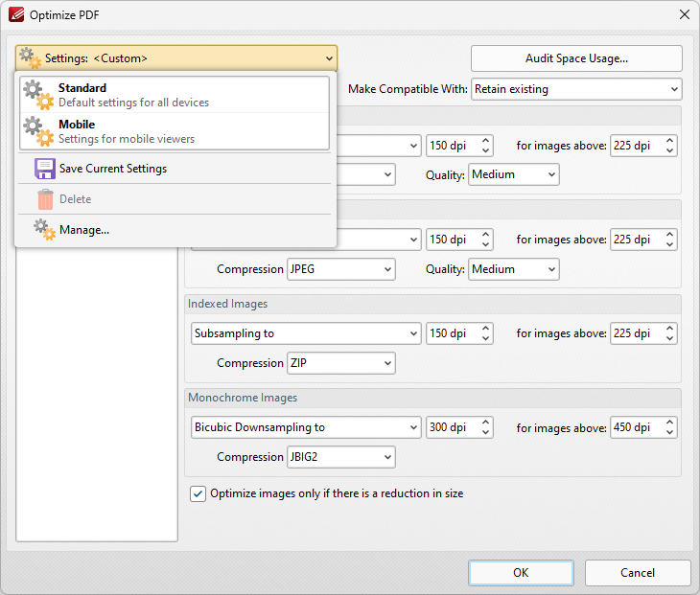Choose Save Current Settings
This screenshot has height=595, width=700.
point(175,169)
